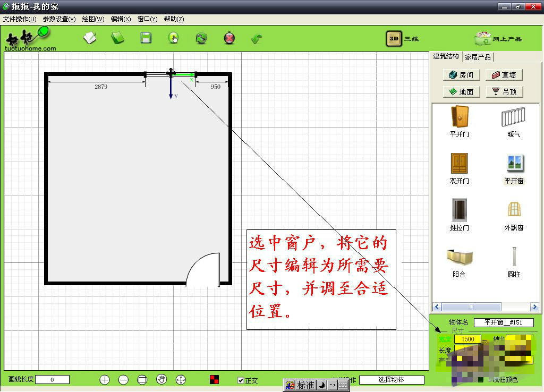Screen dimensions: 544x392
Task: Zoom in with the plus circle icon
Action: 105,380
